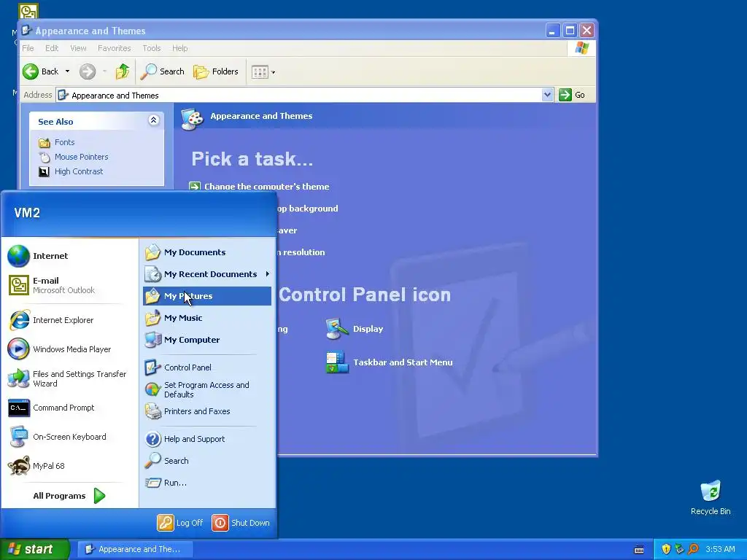Click the Back toolbar button
Screen dimensions: 747x560
point(41,71)
